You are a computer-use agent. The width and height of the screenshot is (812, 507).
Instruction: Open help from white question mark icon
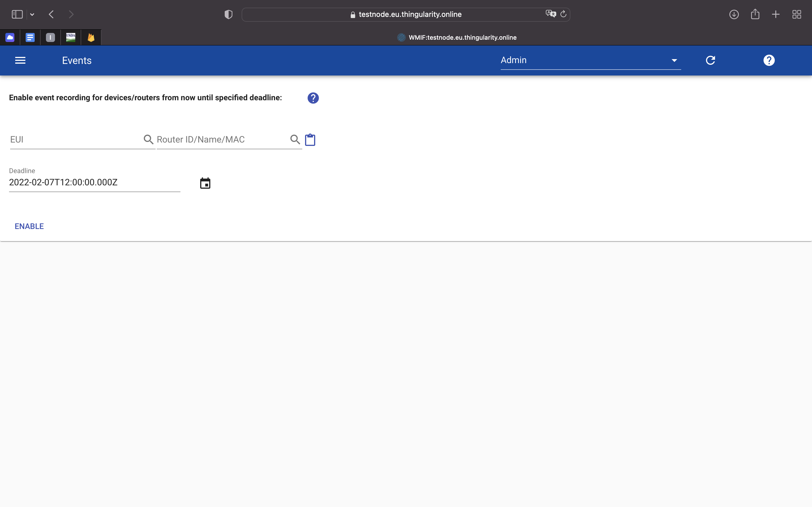point(769,60)
